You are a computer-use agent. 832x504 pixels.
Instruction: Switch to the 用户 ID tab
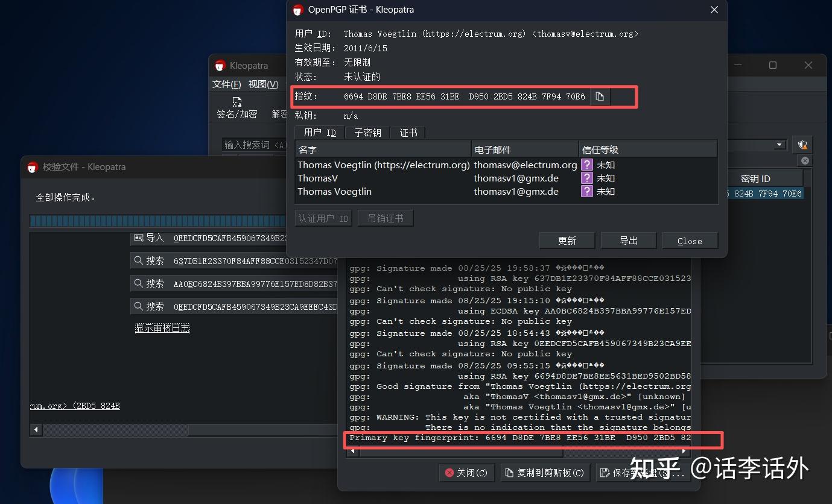(x=320, y=133)
